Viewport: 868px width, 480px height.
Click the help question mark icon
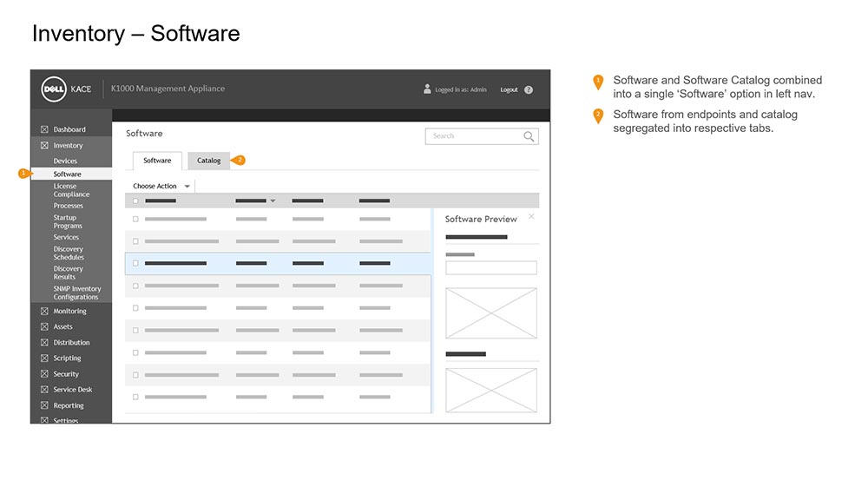coord(529,89)
